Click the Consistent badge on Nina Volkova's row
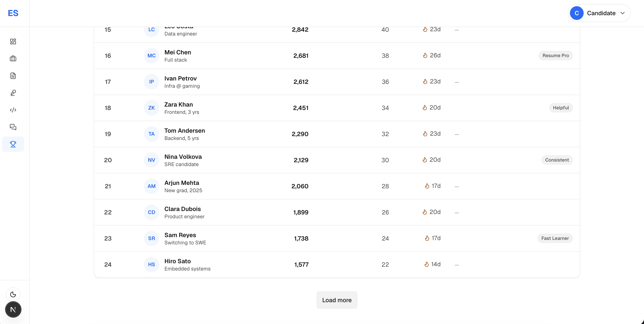The height and width of the screenshot is (324, 644). pos(557,160)
